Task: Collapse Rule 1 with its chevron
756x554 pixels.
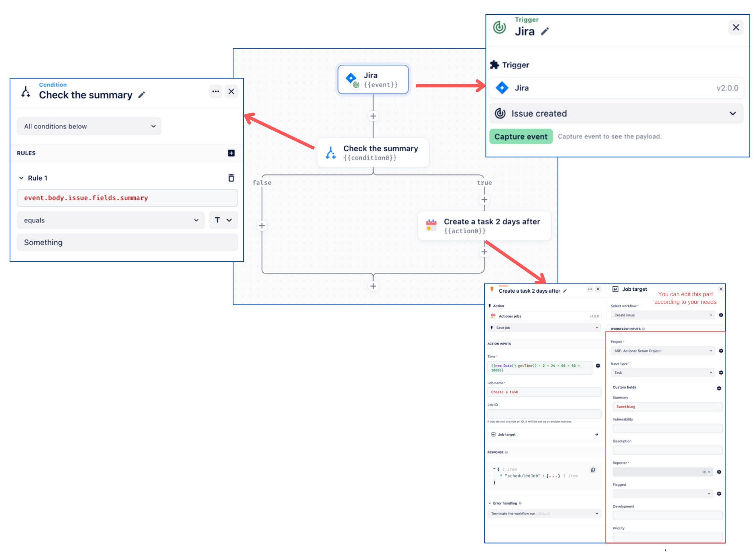Action: (x=21, y=178)
